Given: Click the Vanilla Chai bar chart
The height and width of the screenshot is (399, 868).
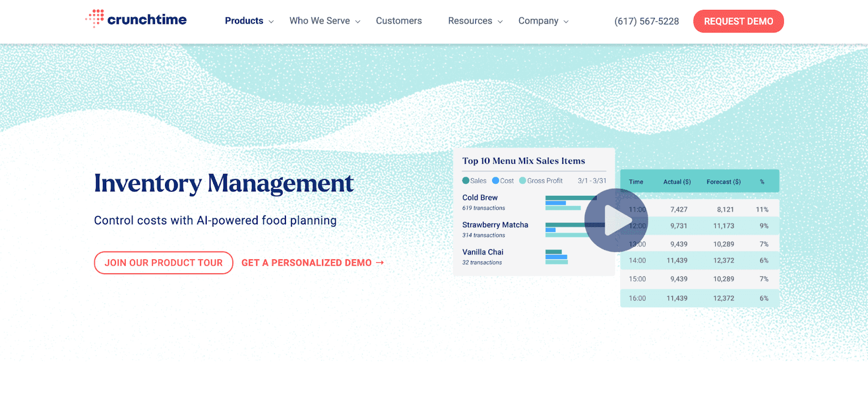Looking at the screenshot, I should (557, 257).
